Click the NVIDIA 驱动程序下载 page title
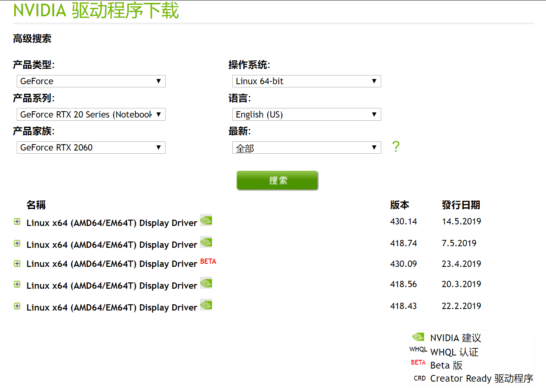 click(96, 10)
